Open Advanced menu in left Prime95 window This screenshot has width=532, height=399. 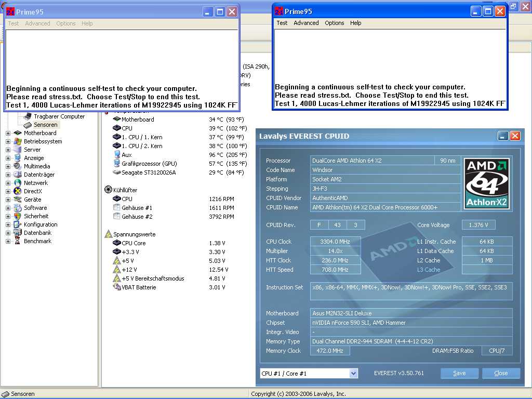pyautogui.click(x=37, y=23)
